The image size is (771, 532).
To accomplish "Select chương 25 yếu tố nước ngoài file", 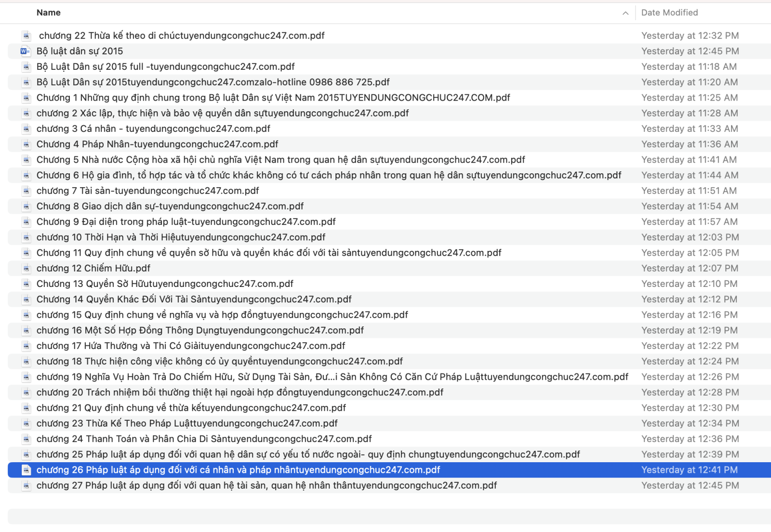I will (x=308, y=454).
